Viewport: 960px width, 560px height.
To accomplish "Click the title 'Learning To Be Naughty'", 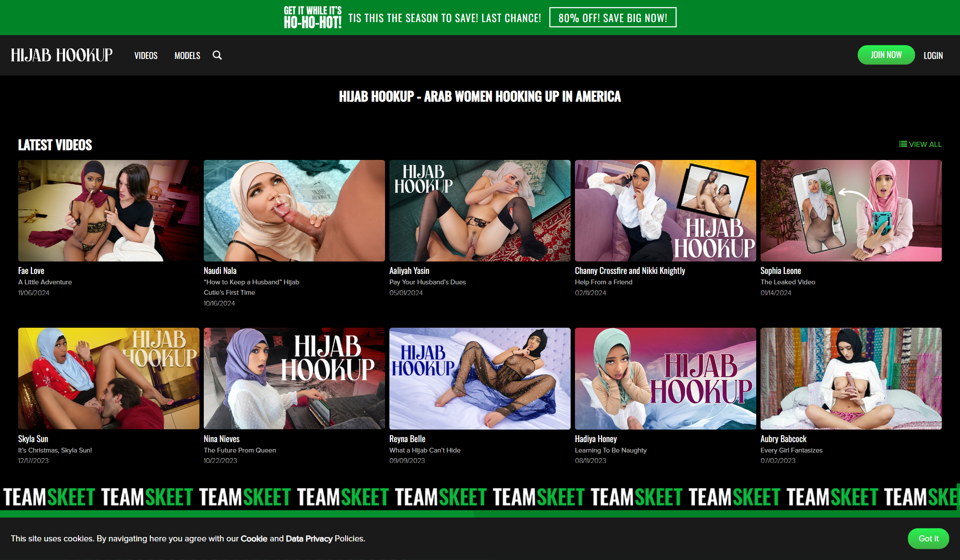I will (x=611, y=450).
